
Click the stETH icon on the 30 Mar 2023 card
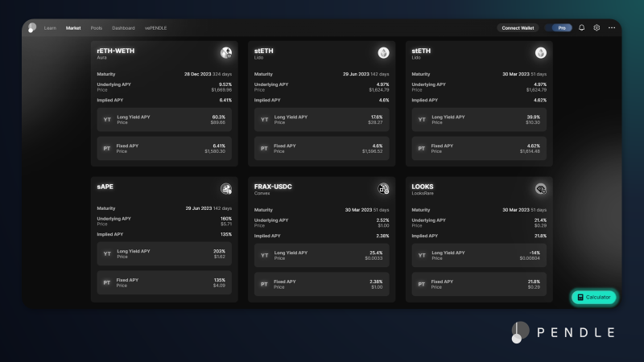(x=541, y=53)
